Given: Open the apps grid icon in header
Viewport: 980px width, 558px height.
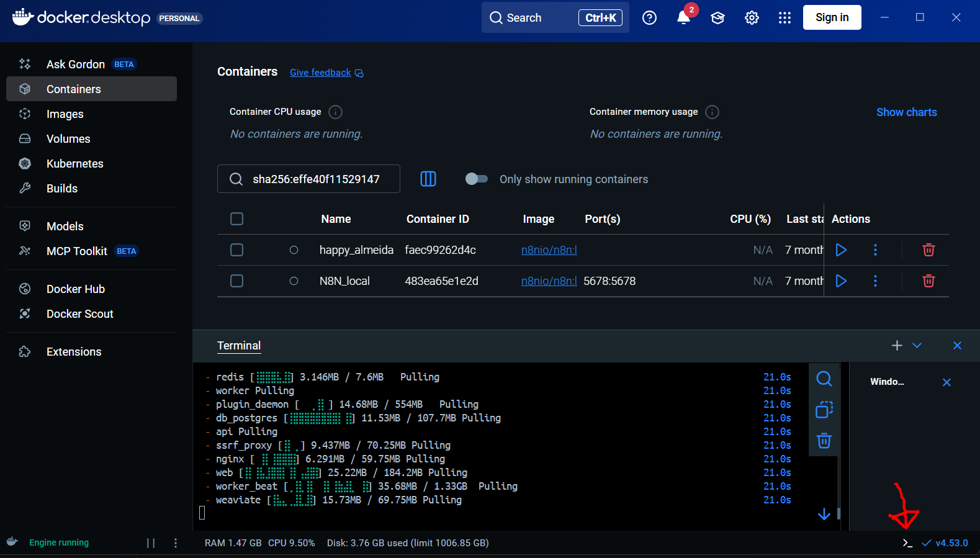Looking at the screenshot, I should [784, 17].
